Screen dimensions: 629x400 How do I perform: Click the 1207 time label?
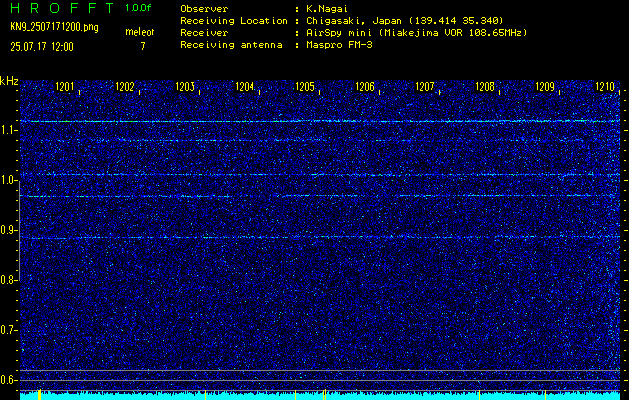425,87
